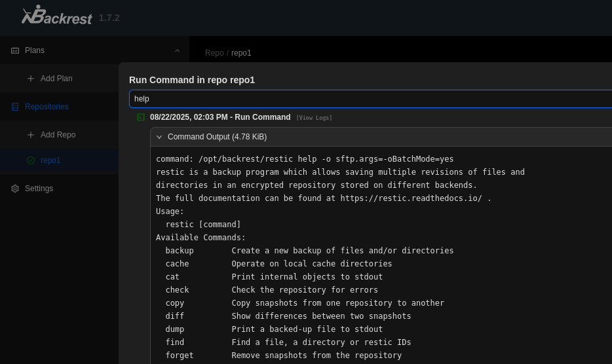Open Settings from the sidebar
Image resolution: width=612 pixels, height=364 pixels.
39,189
